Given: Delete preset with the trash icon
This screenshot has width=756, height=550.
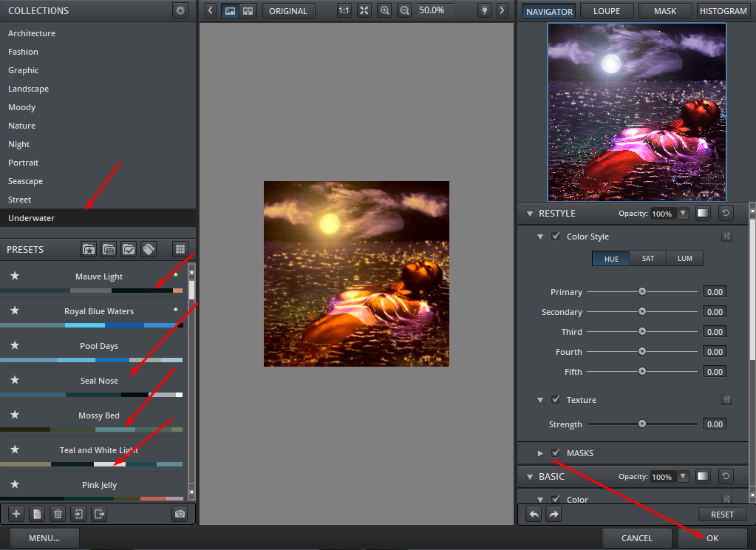Looking at the screenshot, I should [58, 514].
